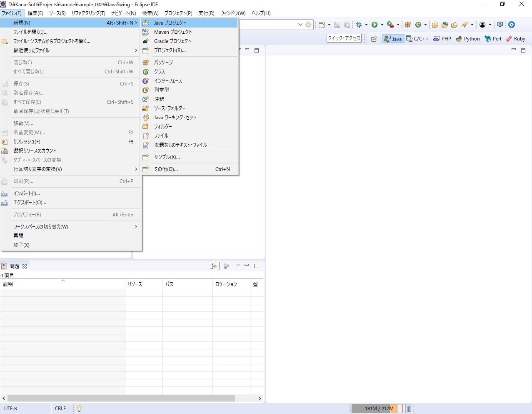Select パッケージ in the new submenu
Viewport: 532px width, 414px height.
[190, 63]
